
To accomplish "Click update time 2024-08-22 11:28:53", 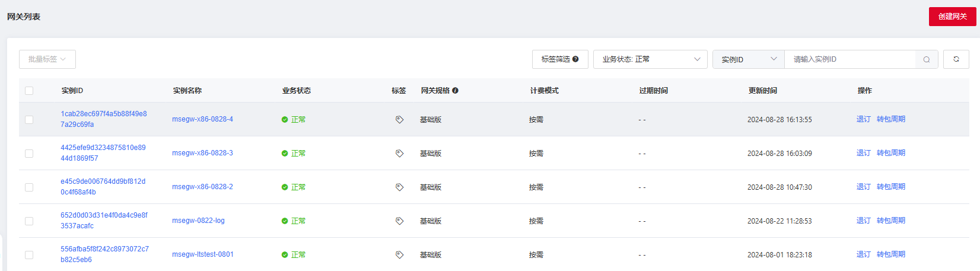I will coord(779,221).
